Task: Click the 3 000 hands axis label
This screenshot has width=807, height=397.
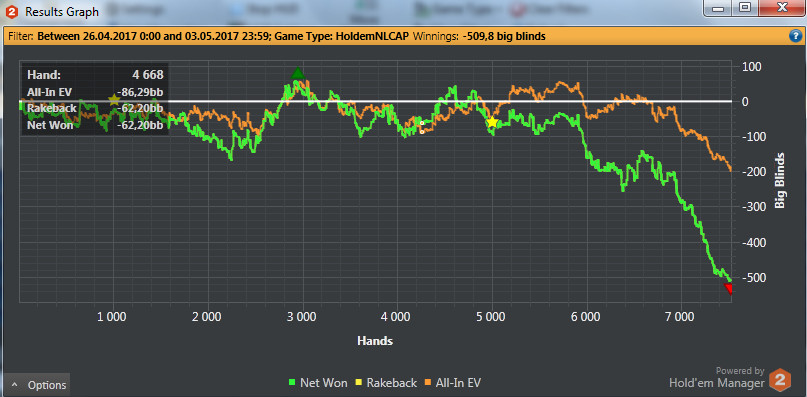Action: coord(302,316)
